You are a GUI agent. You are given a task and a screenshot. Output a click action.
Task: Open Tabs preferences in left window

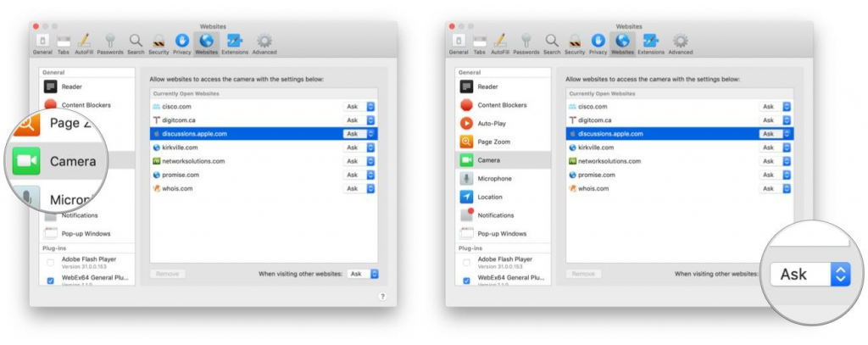(64, 44)
